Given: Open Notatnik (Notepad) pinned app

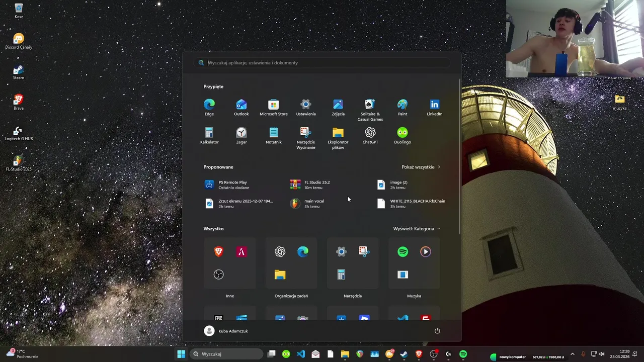Looking at the screenshot, I should pos(274,136).
